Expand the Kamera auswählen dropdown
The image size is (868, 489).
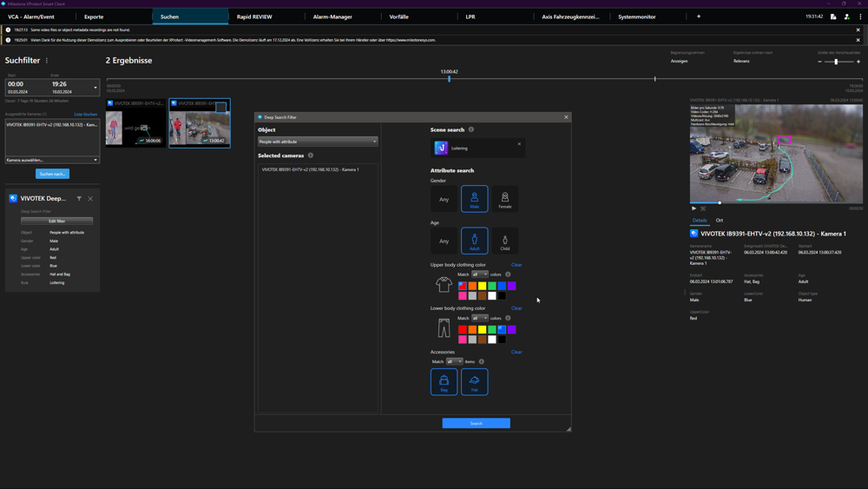pos(52,160)
